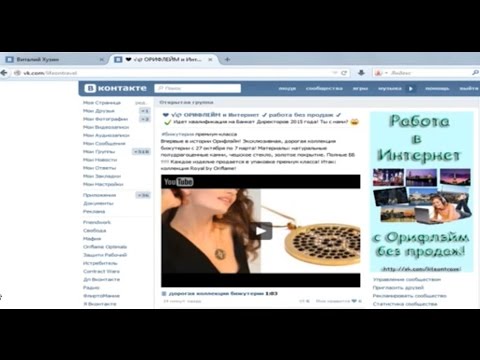Open Мои Друзья in sidebar

[x=99, y=111]
